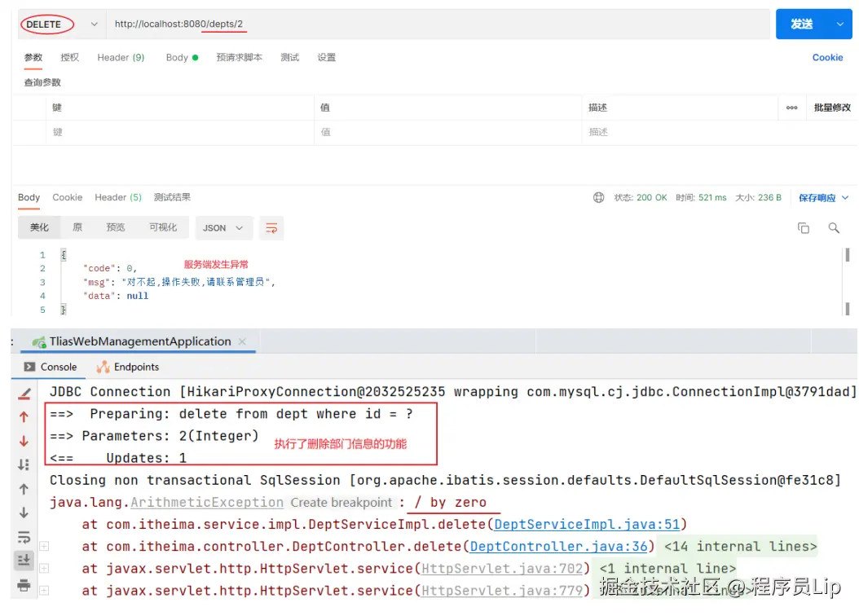
Task: Open the 测试结果 test results tab
Action: click(172, 197)
